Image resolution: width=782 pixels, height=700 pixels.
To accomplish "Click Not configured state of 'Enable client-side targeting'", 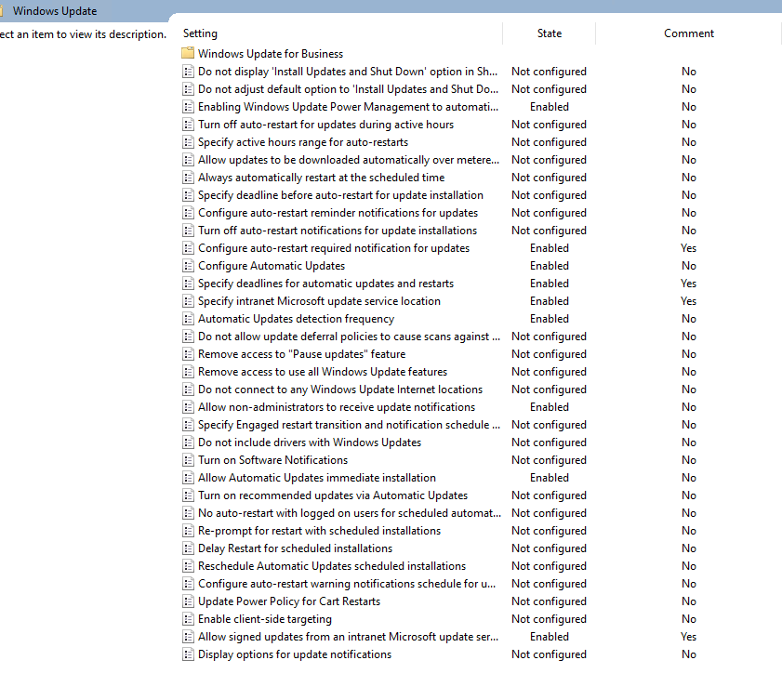I will pyautogui.click(x=550, y=619).
